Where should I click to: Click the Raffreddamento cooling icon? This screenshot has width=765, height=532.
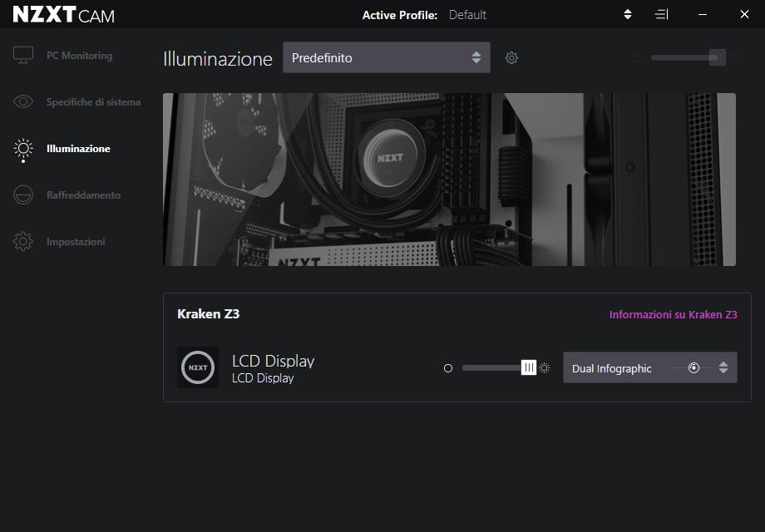(23, 195)
